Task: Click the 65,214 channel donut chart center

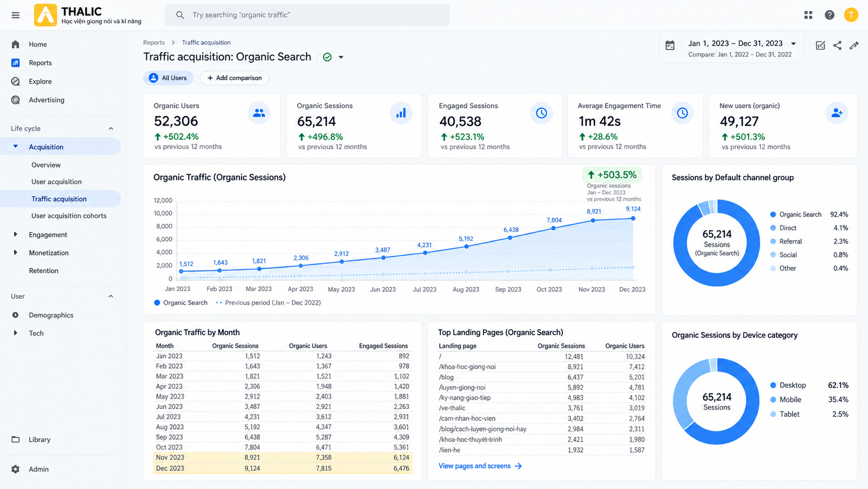Action: tap(717, 242)
